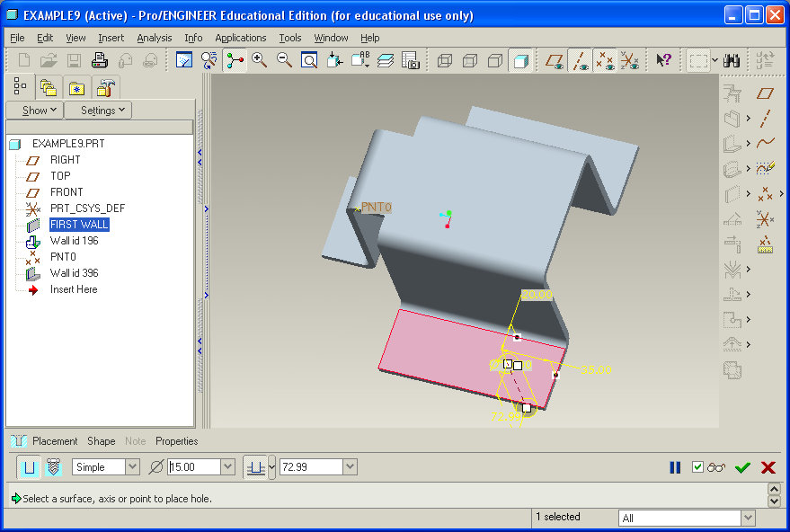
Task: Click the Print icon in toolbar
Action: [100, 60]
